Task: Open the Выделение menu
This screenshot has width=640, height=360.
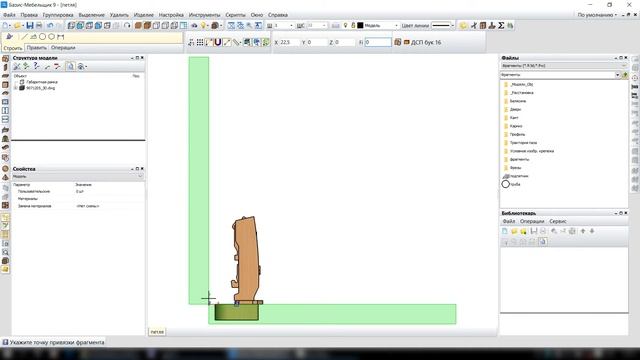Action: (91, 15)
